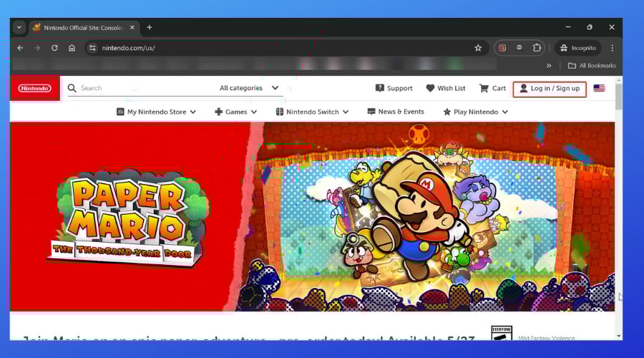Open the tab search dropdown arrow

click(x=19, y=27)
